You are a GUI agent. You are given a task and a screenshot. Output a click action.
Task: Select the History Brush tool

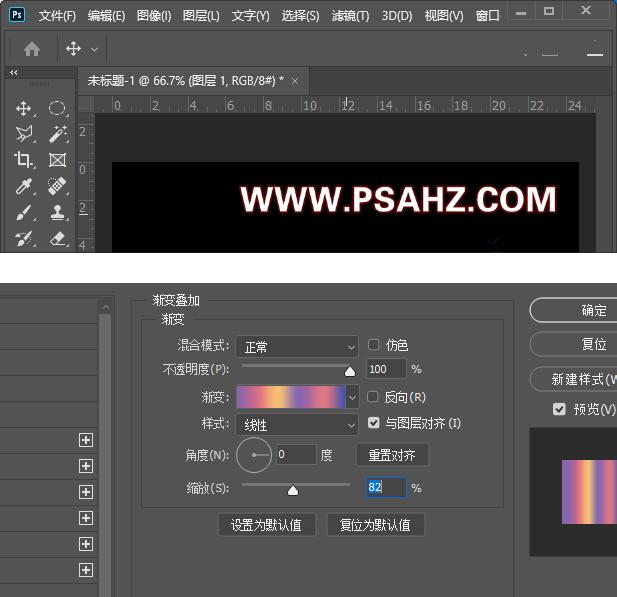tap(24, 238)
